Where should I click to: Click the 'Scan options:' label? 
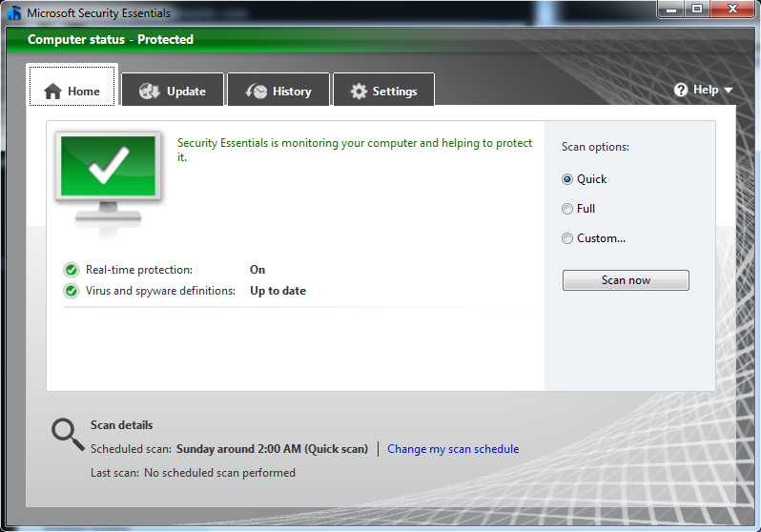(x=595, y=147)
